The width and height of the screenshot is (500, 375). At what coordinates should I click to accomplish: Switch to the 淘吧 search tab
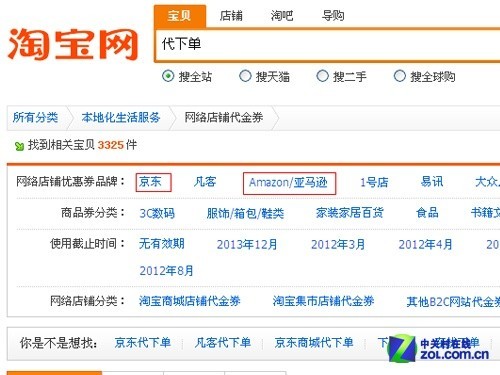(282, 16)
